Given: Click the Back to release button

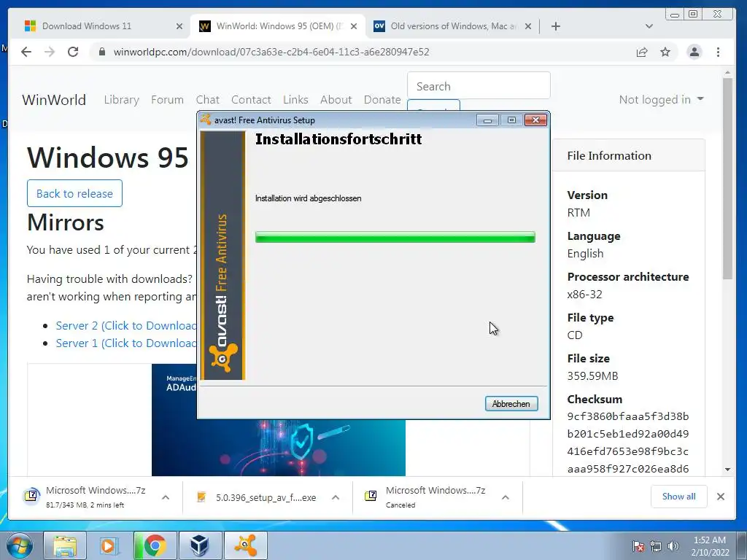Looking at the screenshot, I should coord(75,193).
